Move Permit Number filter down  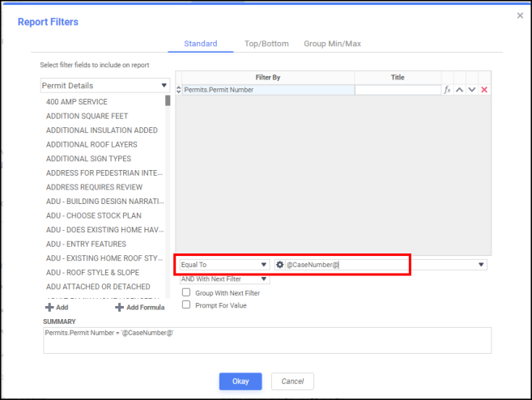pyautogui.click(x=471, y=90)
